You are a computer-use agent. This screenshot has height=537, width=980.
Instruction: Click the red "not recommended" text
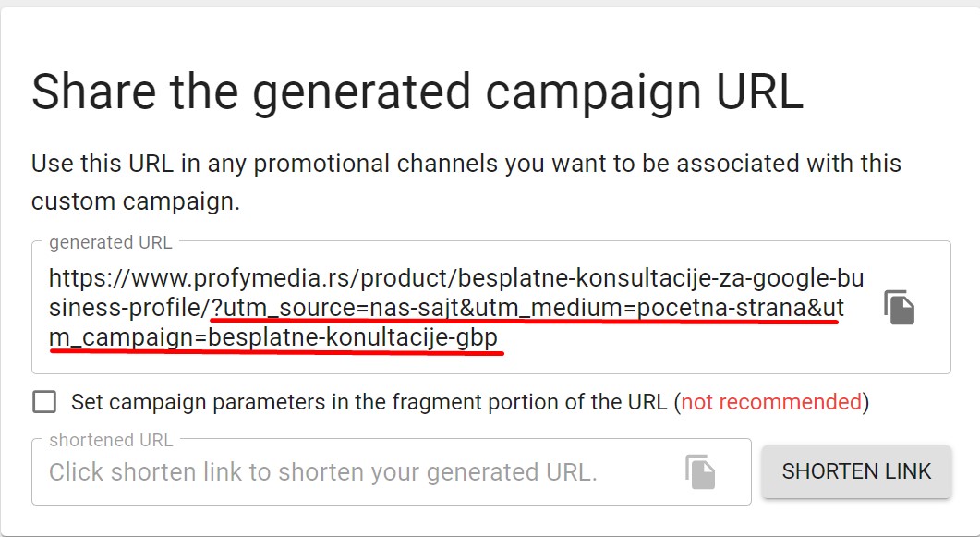[770, 402]
